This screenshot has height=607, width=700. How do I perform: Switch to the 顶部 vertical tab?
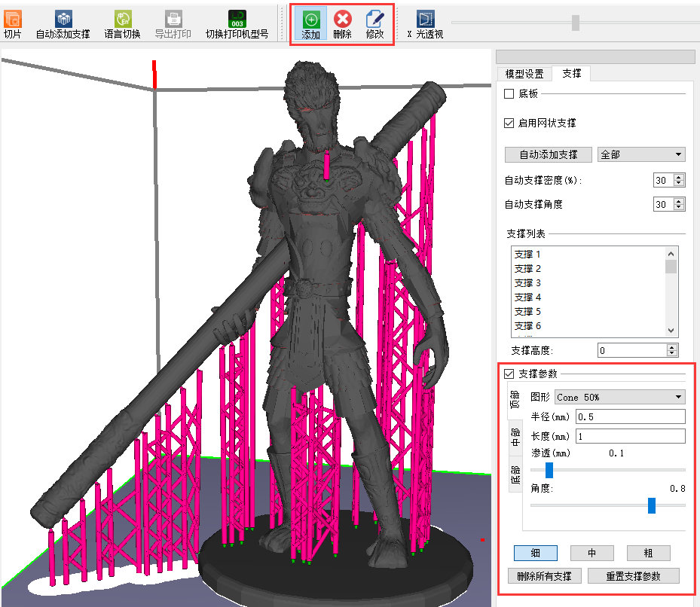pos(515,400)
